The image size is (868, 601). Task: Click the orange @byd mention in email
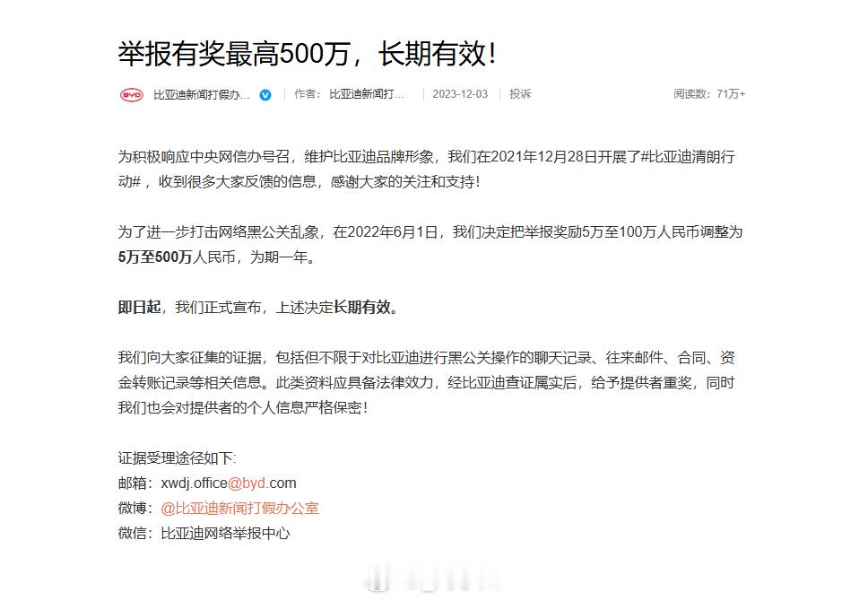pos(247,483)
